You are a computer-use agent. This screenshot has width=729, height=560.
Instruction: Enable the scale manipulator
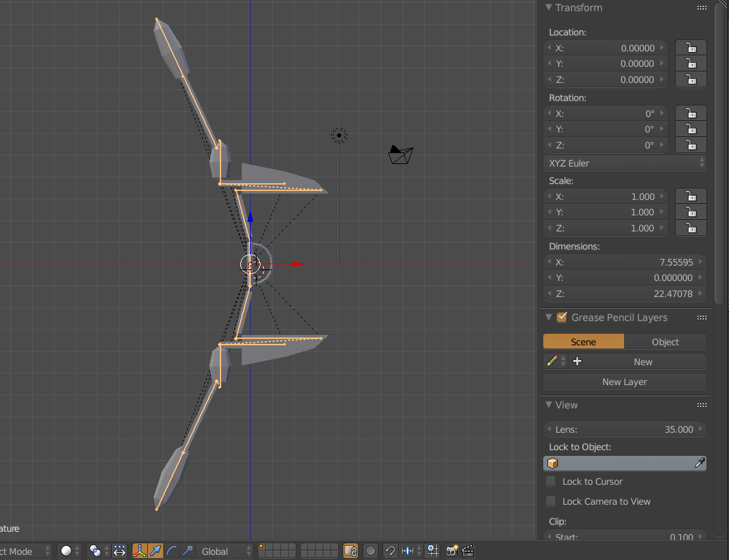187,551
